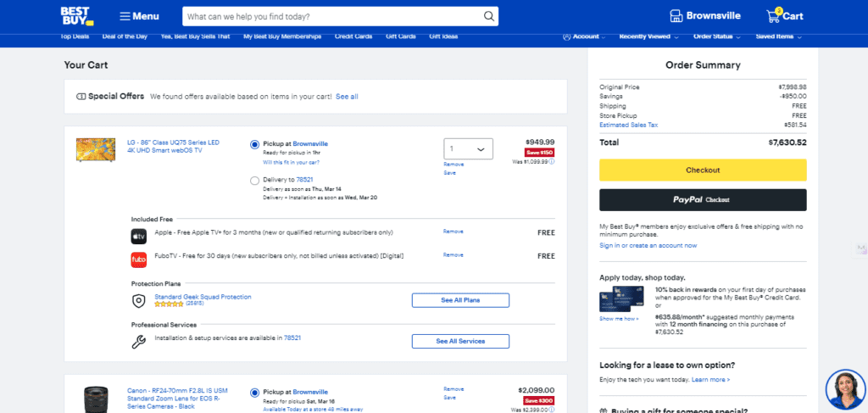Click the feedback tab icon
This screenshot has height=413, width=868.
(861, 248)
